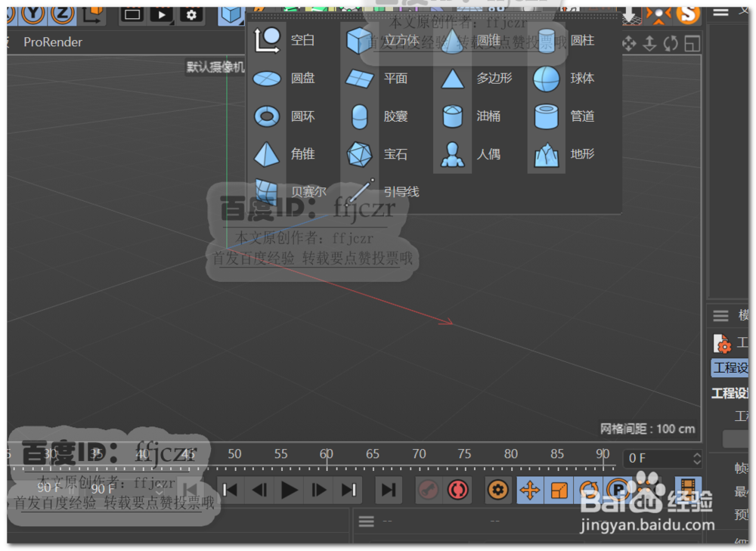Screen dimensions: 756x551
Task: Click the 默认摄像机 camera label
Action: 215,67
